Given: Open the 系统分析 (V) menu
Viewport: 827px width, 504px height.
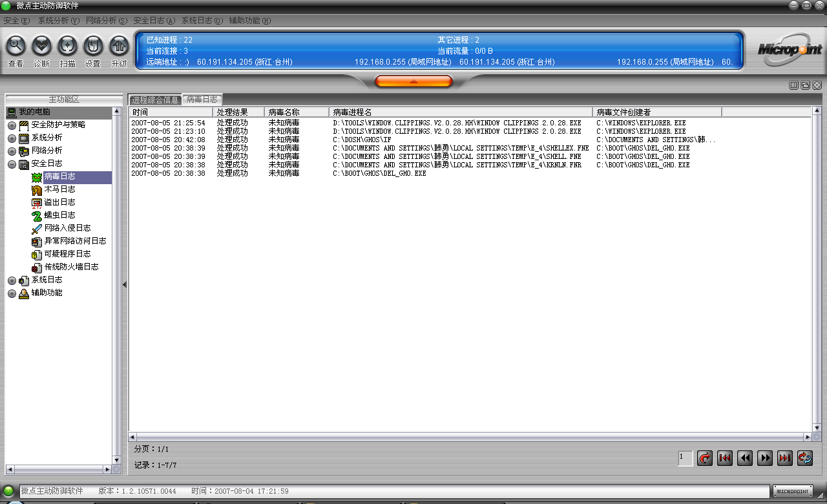Looking at the screenshot, I should pos(59,21).
